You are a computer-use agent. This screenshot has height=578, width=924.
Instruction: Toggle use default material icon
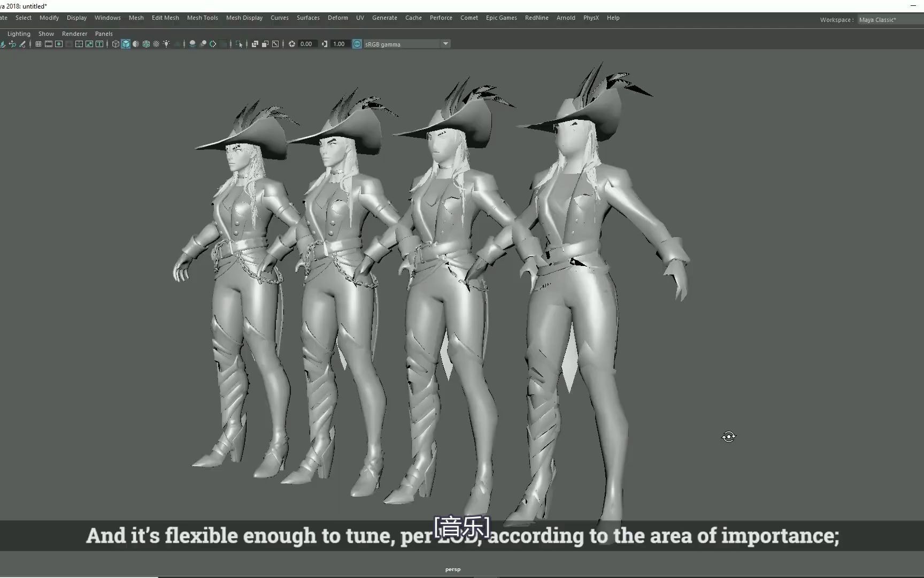click(x=136, y=44)
